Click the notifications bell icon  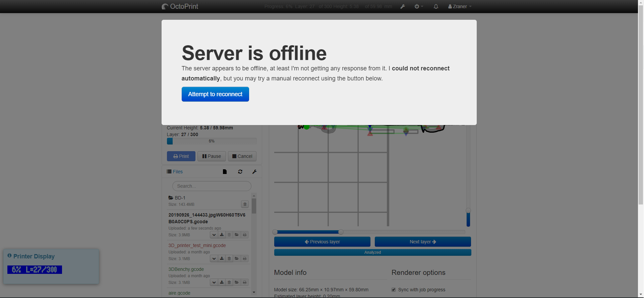click(x=436, y=6)
